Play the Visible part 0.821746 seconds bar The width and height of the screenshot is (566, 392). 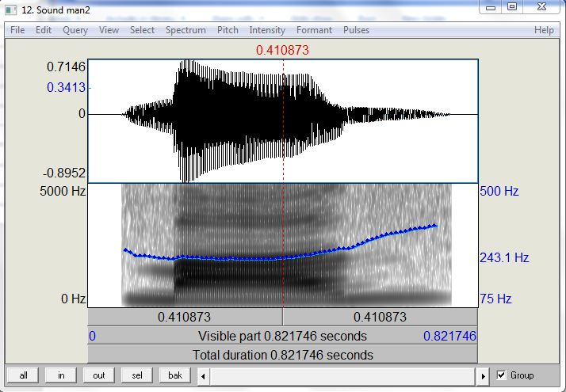point(283,336)
